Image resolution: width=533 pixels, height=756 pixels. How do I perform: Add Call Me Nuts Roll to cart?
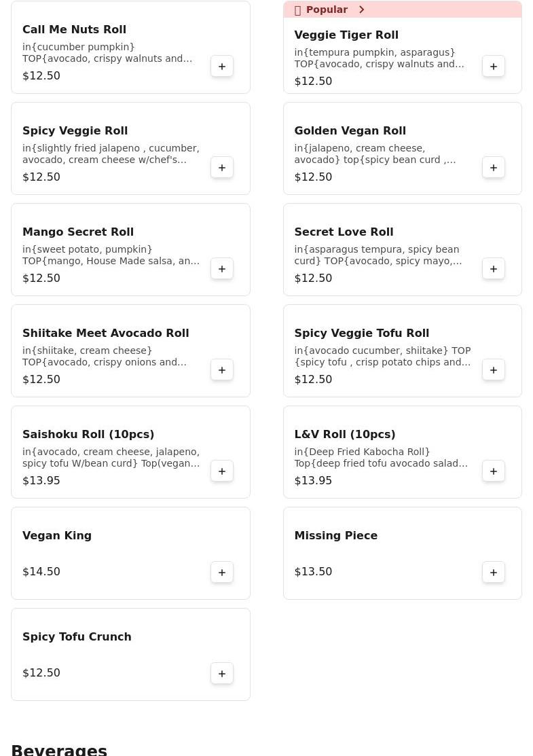[222, 67]
